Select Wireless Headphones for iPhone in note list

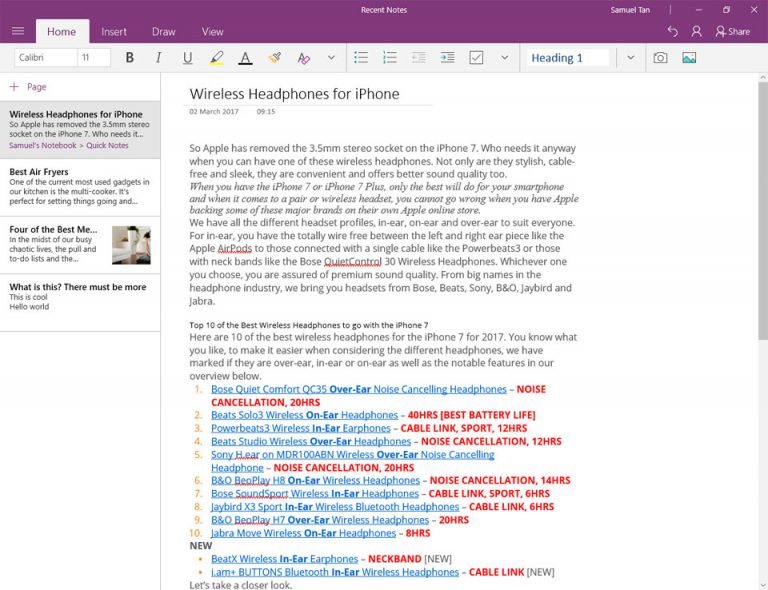80,130
